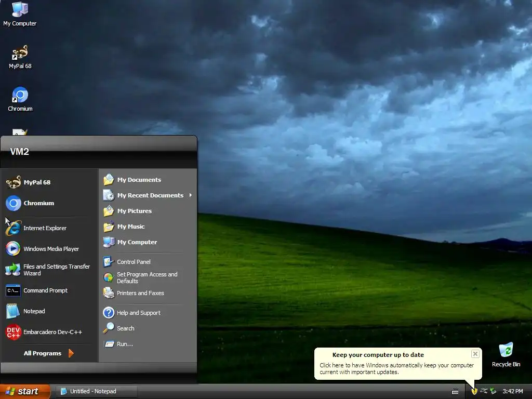Click the Search label in Start menu
The image size is (532, 399).
(x=126, y=328)
